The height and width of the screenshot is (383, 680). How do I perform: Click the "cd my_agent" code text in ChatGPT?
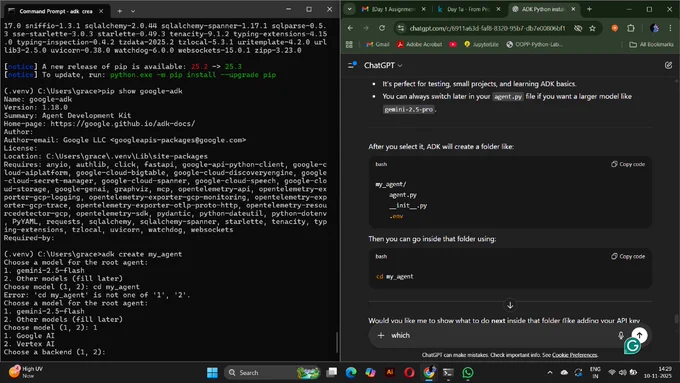[x=395, y=276]
